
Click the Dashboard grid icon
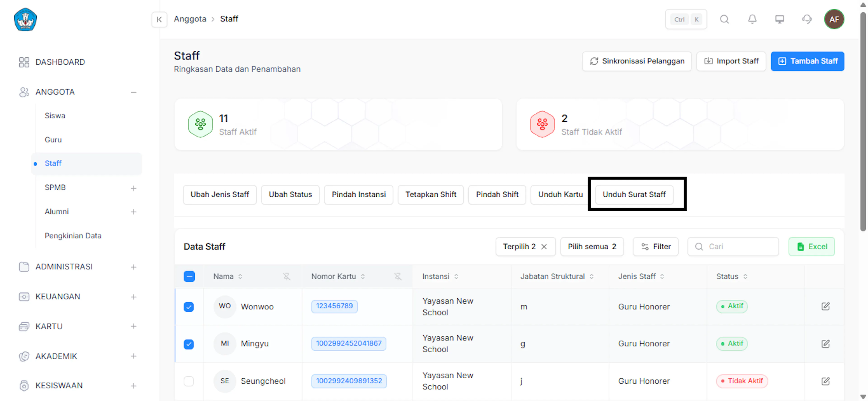(x=24, y=62)
